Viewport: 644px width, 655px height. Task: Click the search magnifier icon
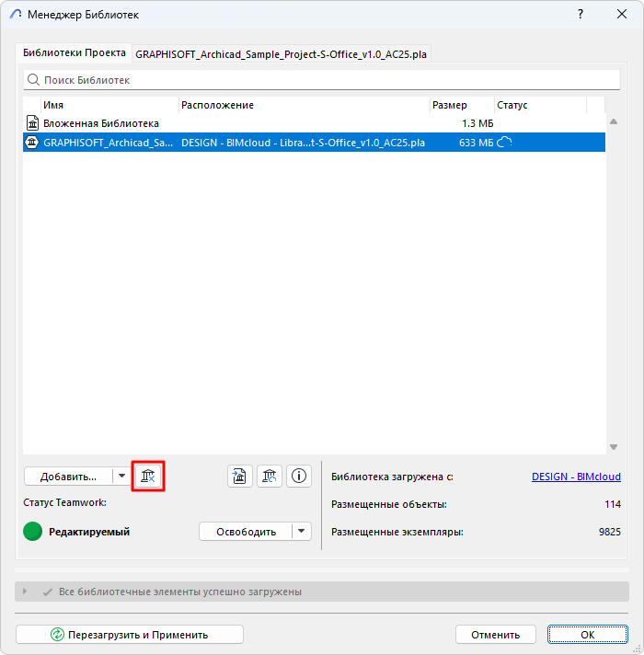(33, 79)
